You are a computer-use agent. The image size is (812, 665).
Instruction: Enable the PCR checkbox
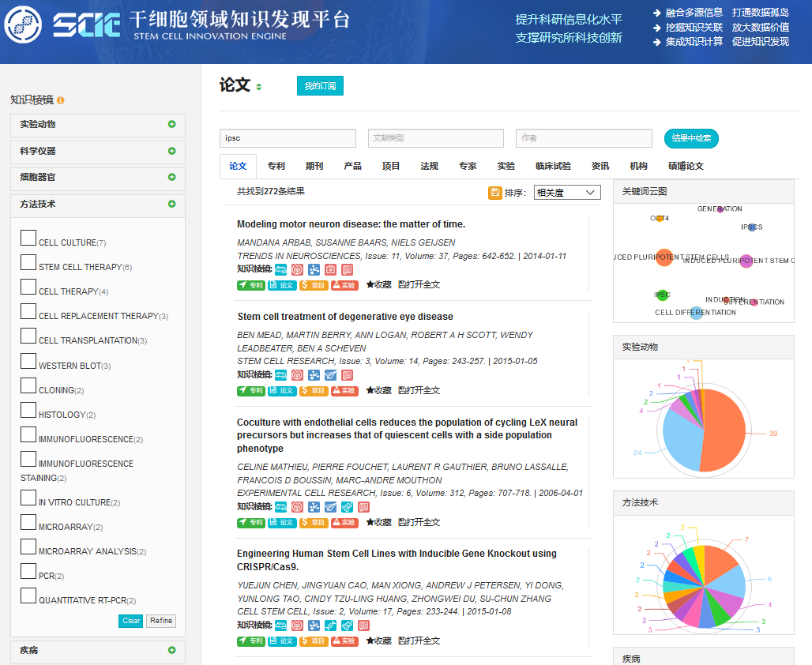point(28,571)
